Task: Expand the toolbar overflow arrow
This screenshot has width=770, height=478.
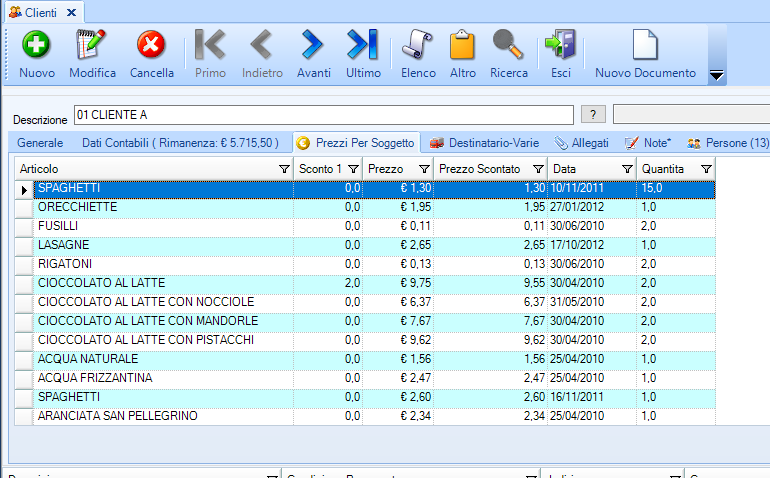Action: click(x=716, y=76)
